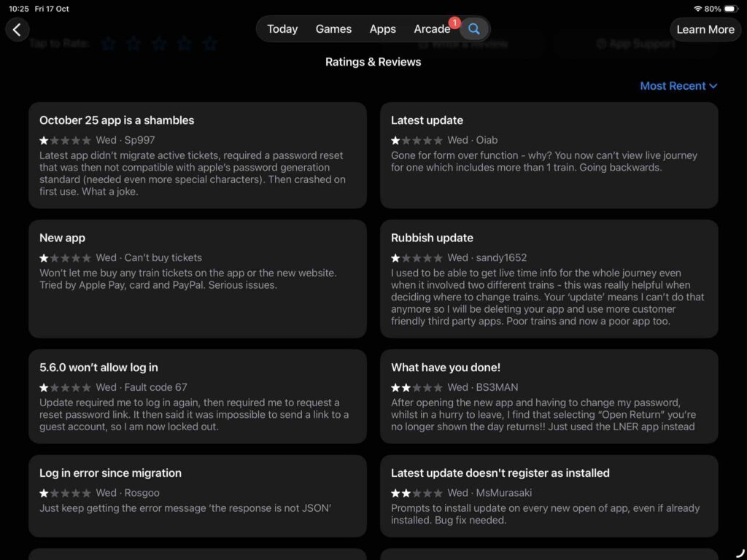
Task: Tap the back chevron button
Action: [x=18, y=29]
